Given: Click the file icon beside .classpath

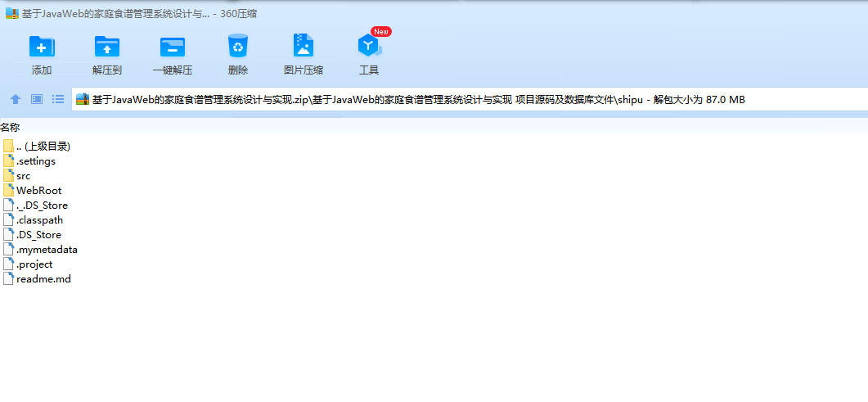Looking at the screenshot, I should pyautogui.click(x=8, y=219).
